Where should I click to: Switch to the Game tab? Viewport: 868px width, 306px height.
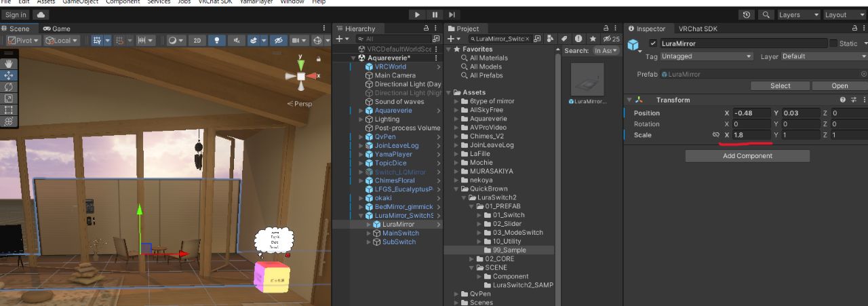coord(56,28)
